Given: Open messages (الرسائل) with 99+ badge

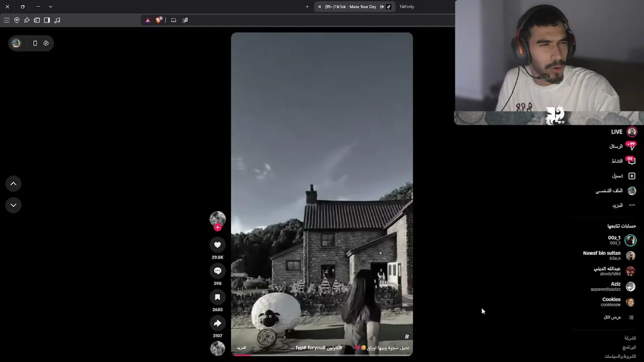Looking at the screenshot, I should (x=622, y=146).
